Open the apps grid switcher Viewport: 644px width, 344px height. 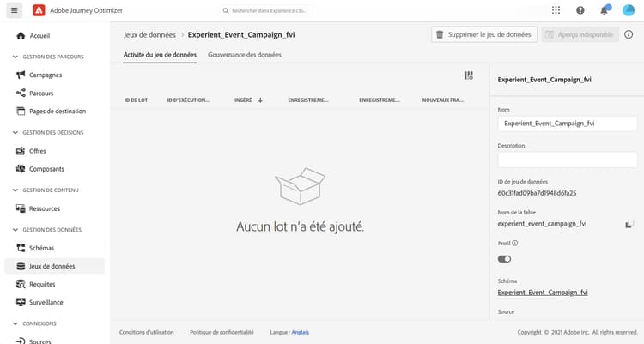(556, 10)
